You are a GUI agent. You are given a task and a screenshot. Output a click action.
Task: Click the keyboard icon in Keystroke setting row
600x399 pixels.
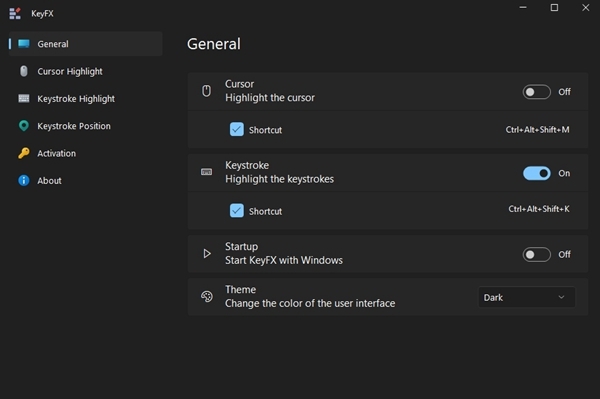(206, 172)
